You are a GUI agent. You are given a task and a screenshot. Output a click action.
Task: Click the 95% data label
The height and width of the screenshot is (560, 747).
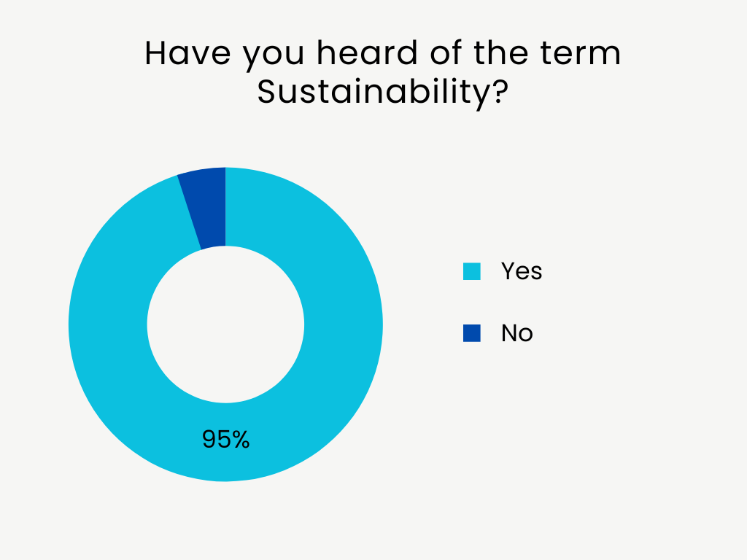[x=226, y=439]
